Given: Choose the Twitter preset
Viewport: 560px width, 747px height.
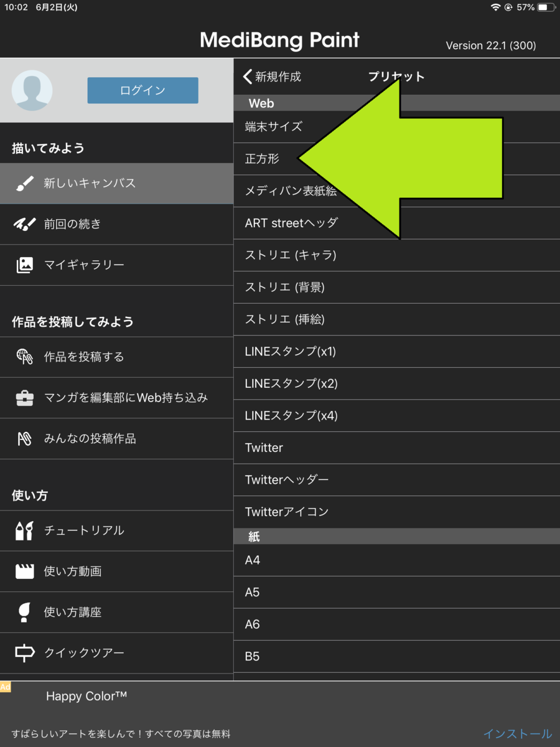Looking at the screenshot, I should (x=397, y=448).
